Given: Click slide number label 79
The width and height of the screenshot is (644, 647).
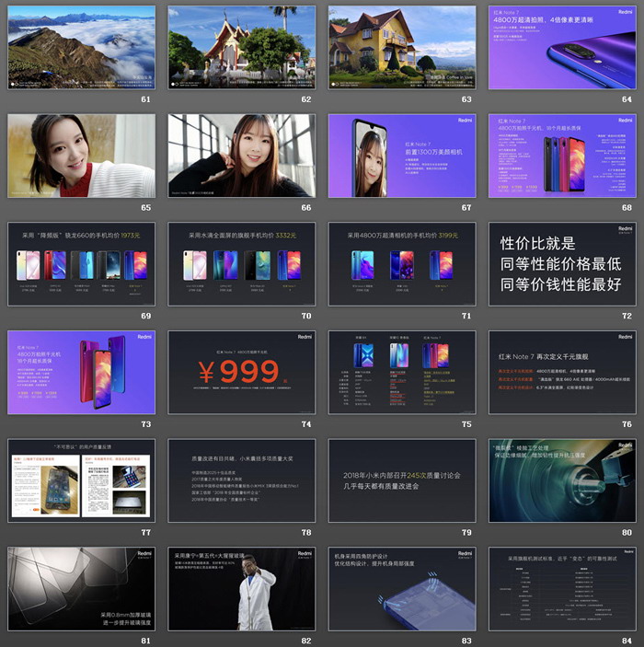Looking at the screenshot, I should tap(466, 533).
